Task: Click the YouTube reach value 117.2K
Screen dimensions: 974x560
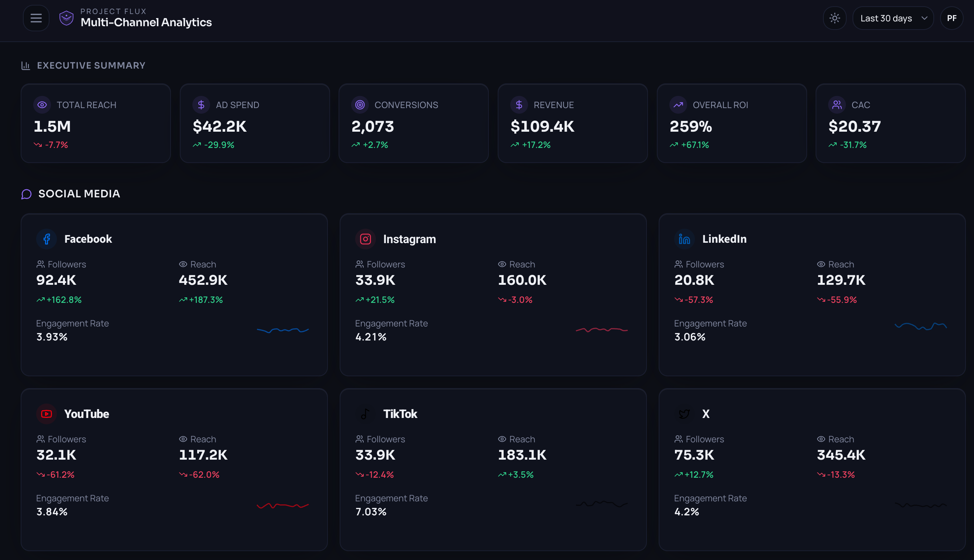Action: tap(203, 455)
